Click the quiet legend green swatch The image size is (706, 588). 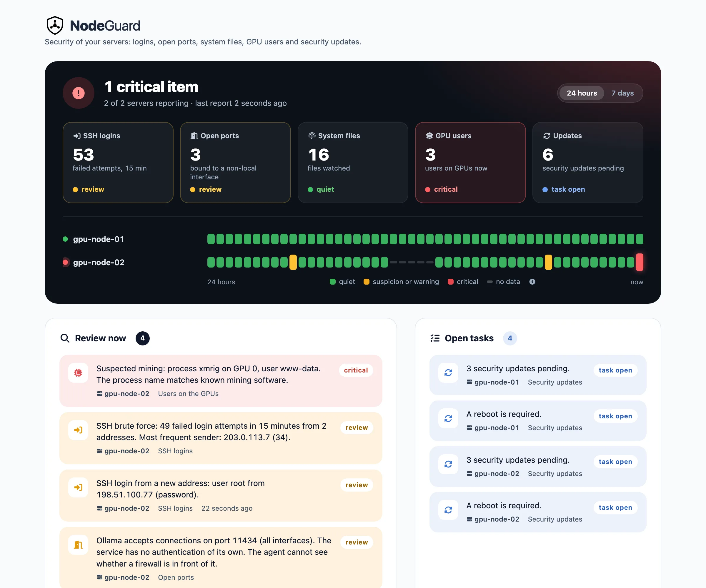click(332, 282)
